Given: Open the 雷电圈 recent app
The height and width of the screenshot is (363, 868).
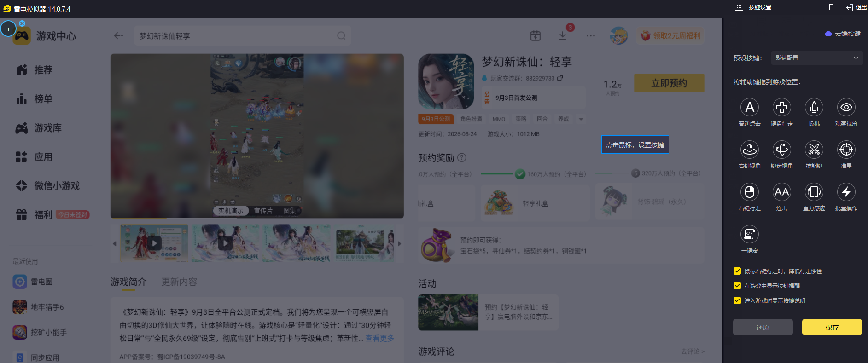Looking at the screenshot, I should click(33, 282).
